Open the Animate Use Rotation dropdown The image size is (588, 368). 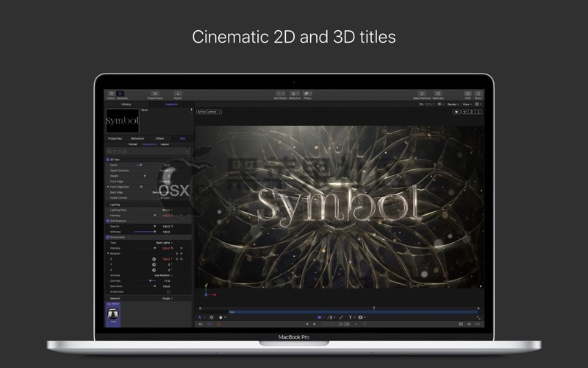[x=163, y=275]
